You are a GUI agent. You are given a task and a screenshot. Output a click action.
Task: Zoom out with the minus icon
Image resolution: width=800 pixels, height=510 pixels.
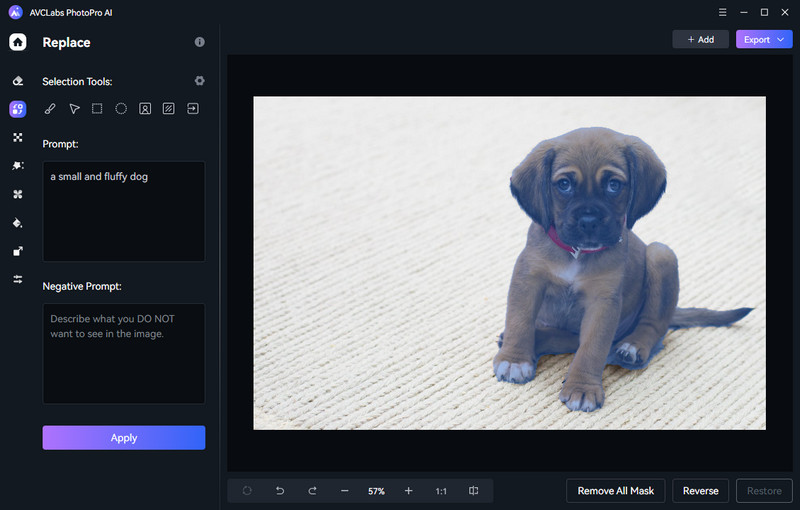coord(345,491)
